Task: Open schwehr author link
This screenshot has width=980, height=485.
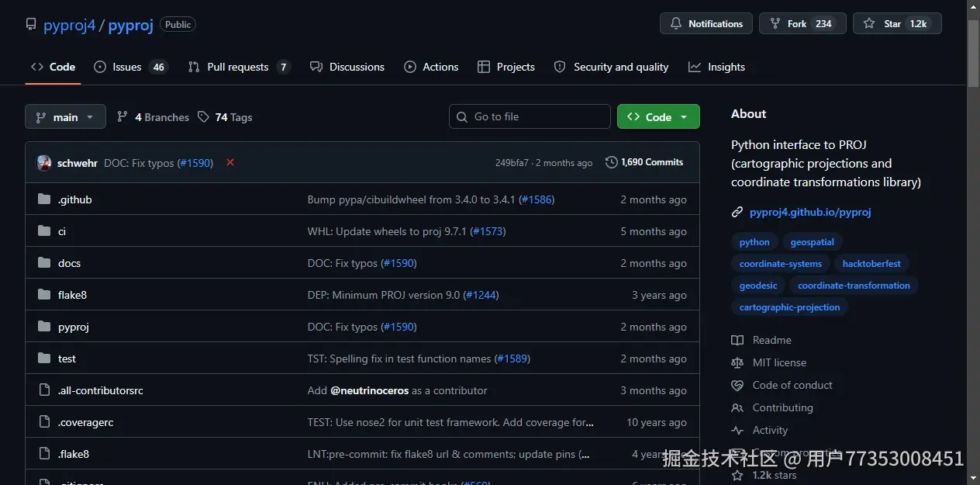Action: pos(78,163)
